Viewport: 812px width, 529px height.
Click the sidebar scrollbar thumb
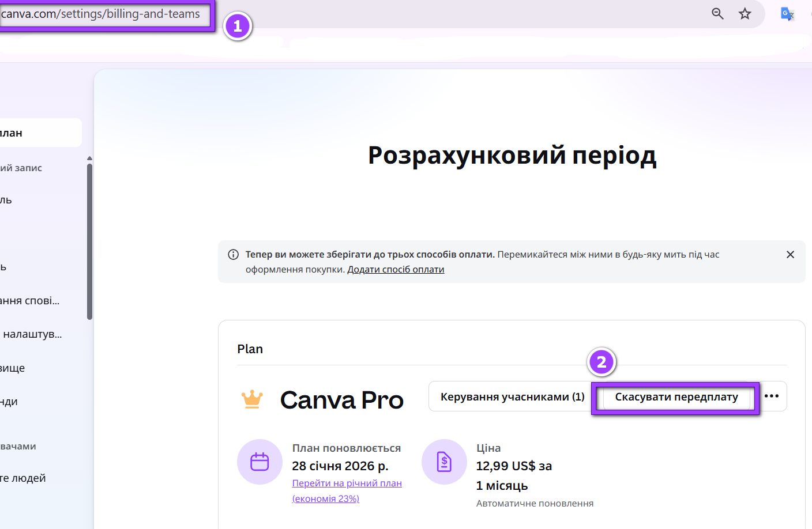[89, 242]
